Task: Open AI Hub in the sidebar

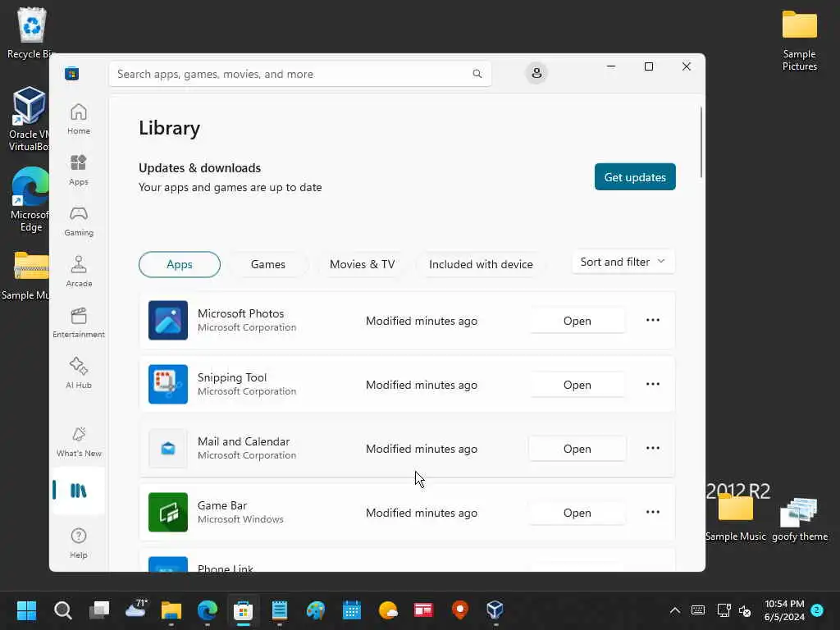Action: coord(79,373)
